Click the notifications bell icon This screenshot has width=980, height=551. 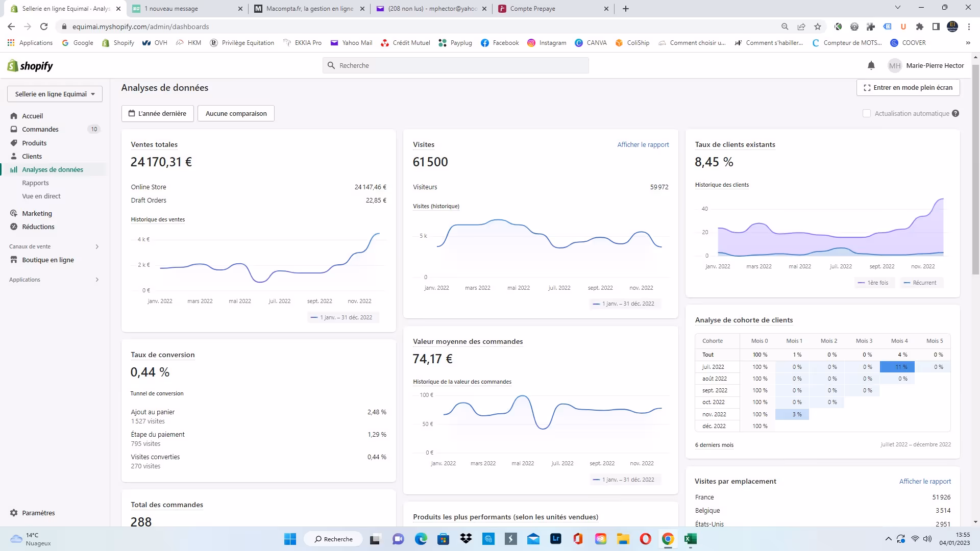pos(871,65)
